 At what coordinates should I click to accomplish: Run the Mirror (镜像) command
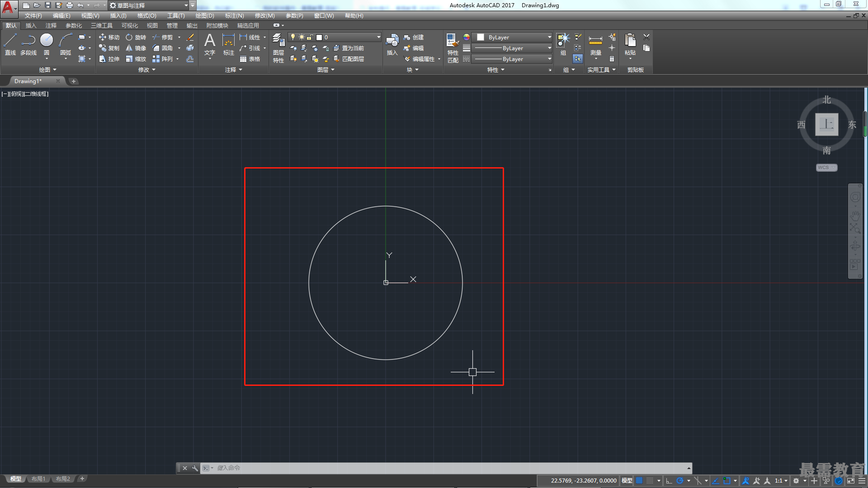click(x=136, y=48)
